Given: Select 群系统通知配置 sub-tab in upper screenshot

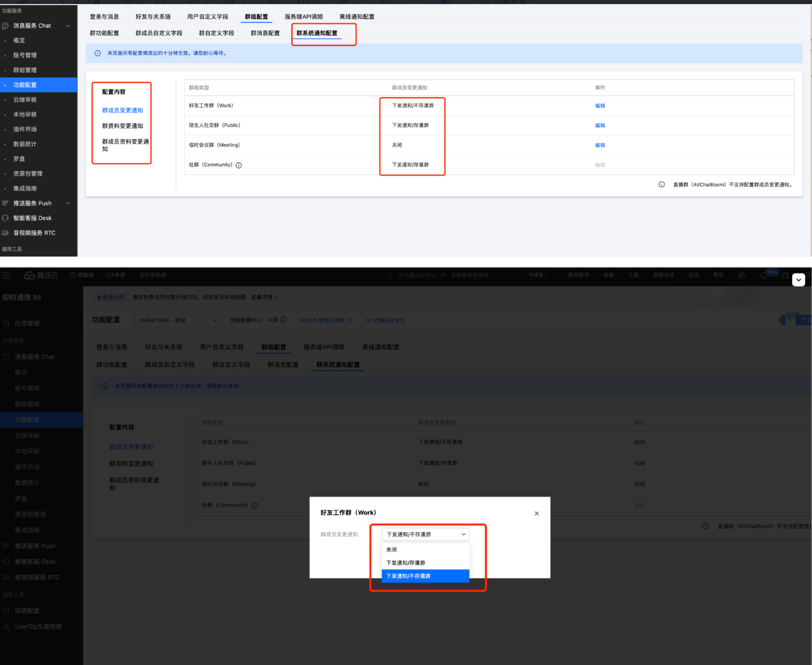Looking at the screenshot, I should 317,33.
